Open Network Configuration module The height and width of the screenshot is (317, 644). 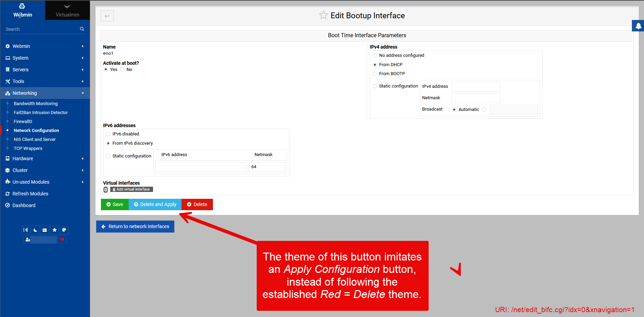click(x=36, y=131)
